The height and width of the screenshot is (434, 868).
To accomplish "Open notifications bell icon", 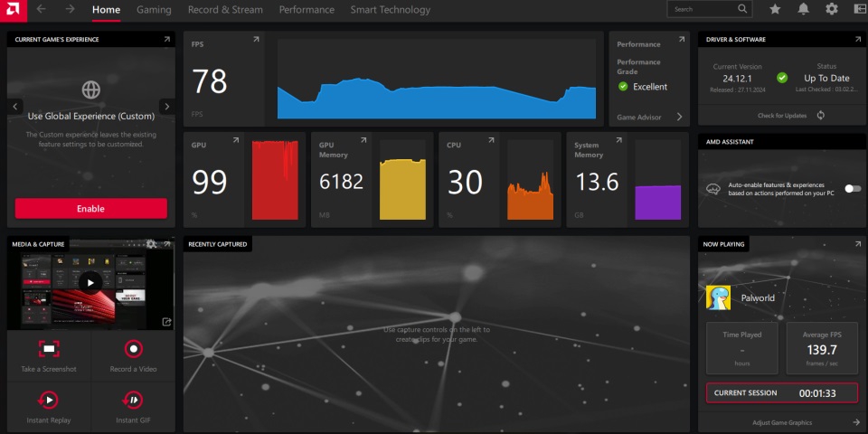I will [803, 9].
